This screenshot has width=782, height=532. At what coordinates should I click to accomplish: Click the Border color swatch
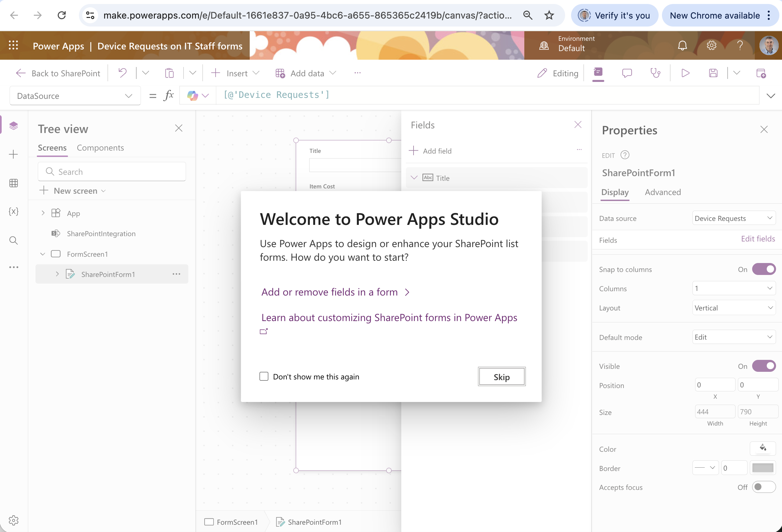(x=762, y=468)
